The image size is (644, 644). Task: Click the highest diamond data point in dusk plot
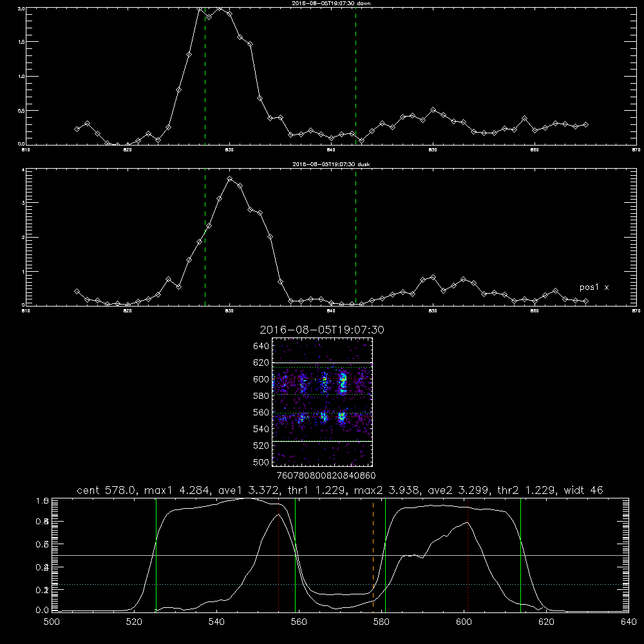click(230, 179)
